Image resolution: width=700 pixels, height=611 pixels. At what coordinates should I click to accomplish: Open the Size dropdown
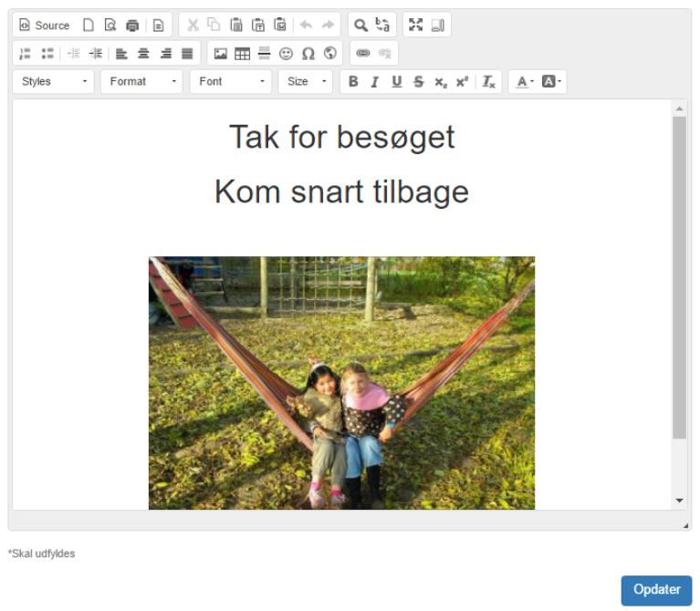point(306,81)
